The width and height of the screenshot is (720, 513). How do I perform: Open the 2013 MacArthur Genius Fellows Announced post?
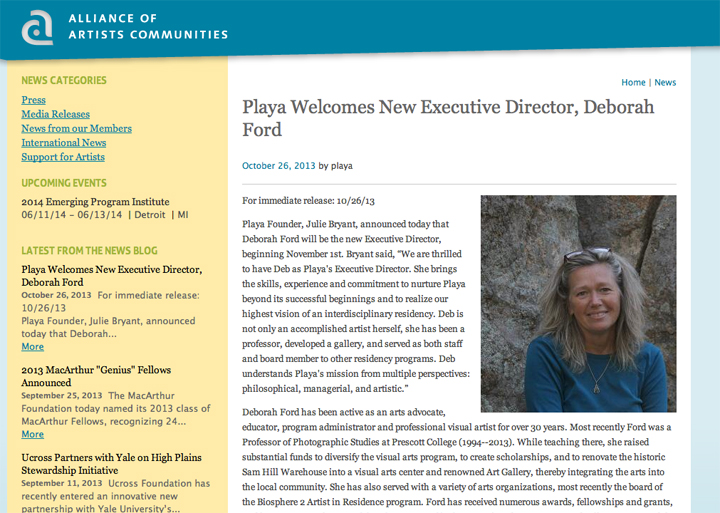tap(96, 376)
